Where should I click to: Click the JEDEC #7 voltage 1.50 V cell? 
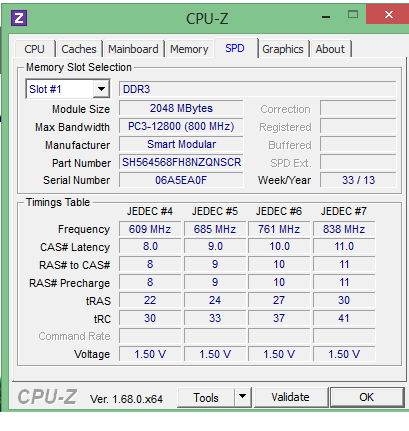click(344, 354)
